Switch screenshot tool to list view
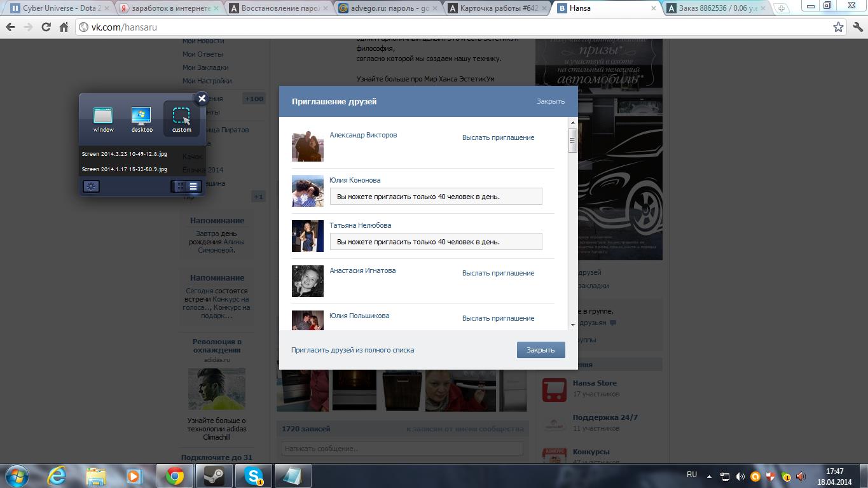Screen dimensions: 868x488 [x=194, y=186]
